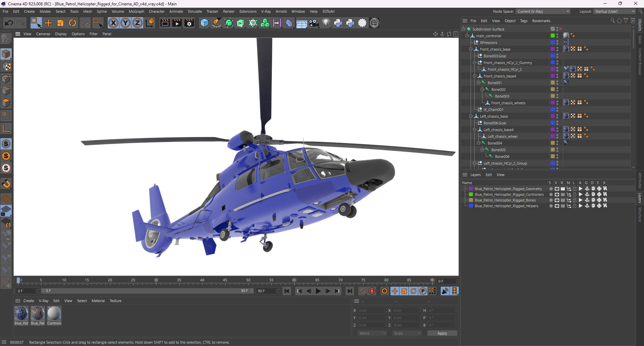Screen dimensions: 644x346
Task: Toggle Z axis lock icon
Action: pyautogui.click(x=138, y=23)
